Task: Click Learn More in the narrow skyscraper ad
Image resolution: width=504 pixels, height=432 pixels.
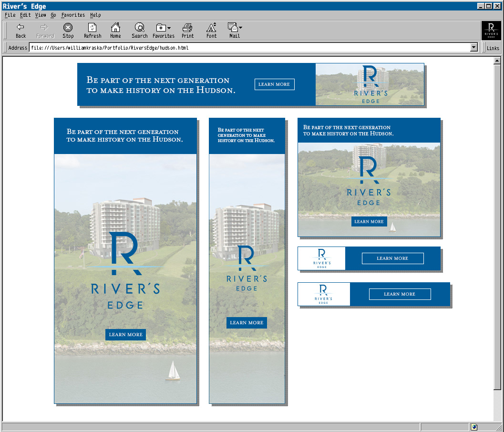Action: coord(247,323)
